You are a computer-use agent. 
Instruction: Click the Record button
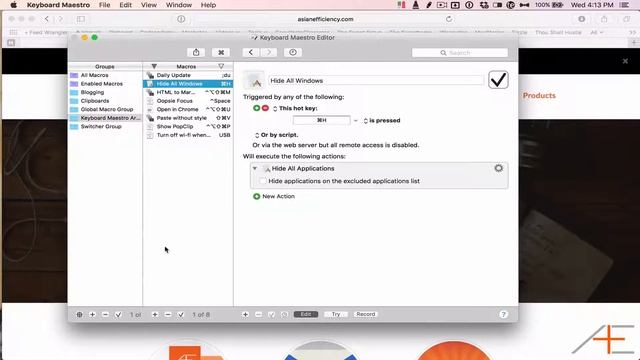click(x=366, y=314)
